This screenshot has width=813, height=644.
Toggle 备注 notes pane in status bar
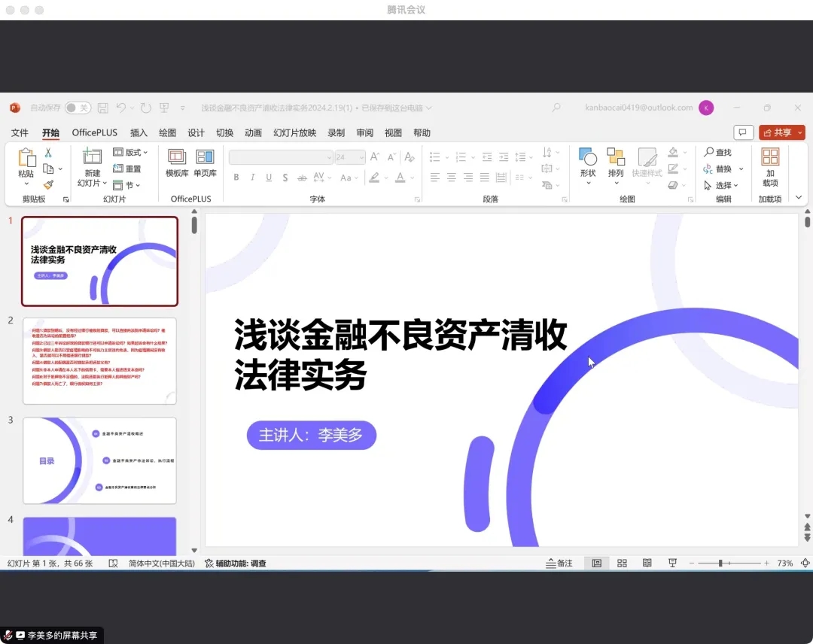[x=559, y=563]
